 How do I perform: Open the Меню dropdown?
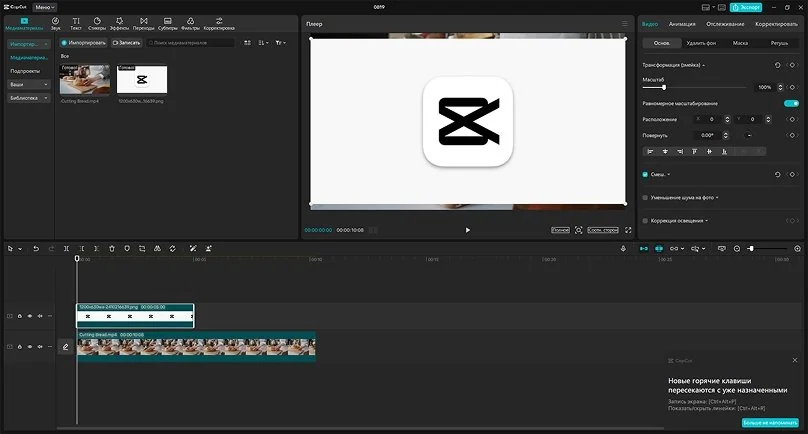45,7
